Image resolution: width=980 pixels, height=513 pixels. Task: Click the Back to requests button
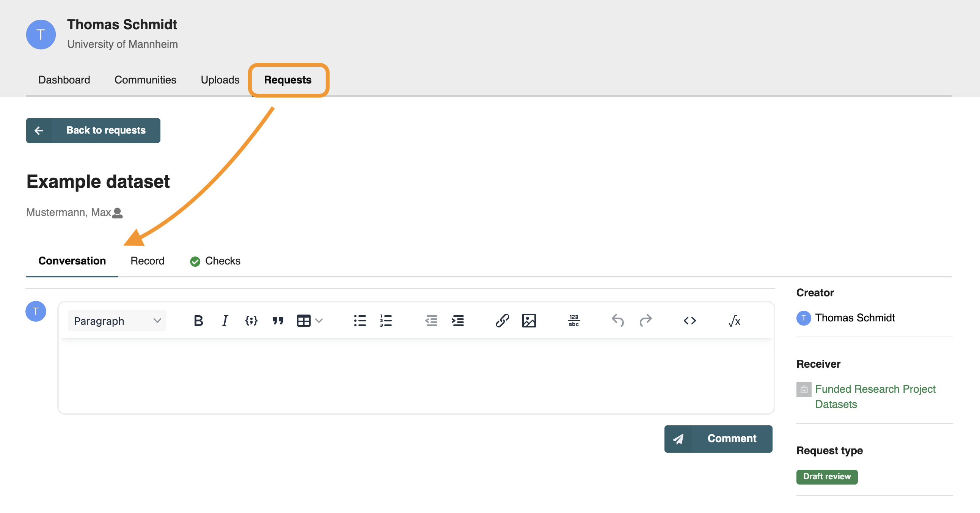[x=93, y=131]
